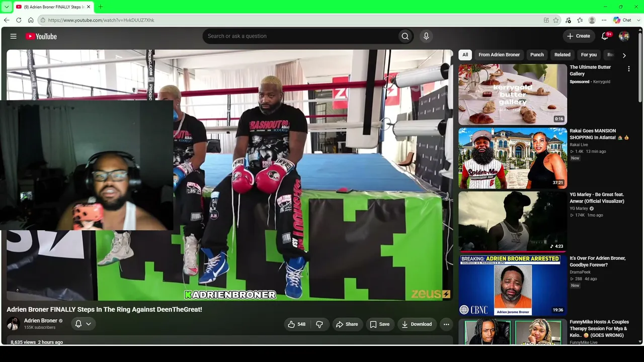Open YouTube notifications bell
Screen dimensions: 644x362
point(606,36)
